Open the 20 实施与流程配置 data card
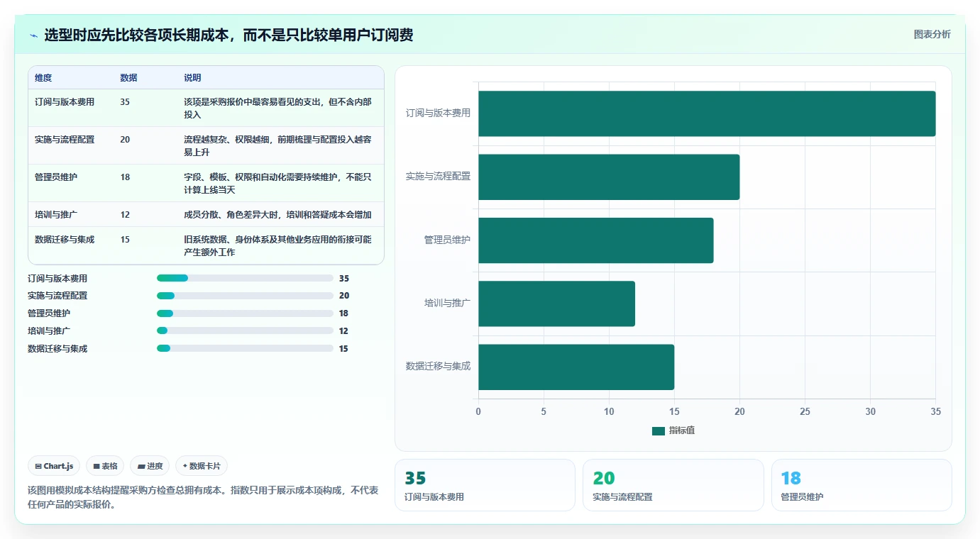Viewport: 980px width, 539px height. coord(673,485)
